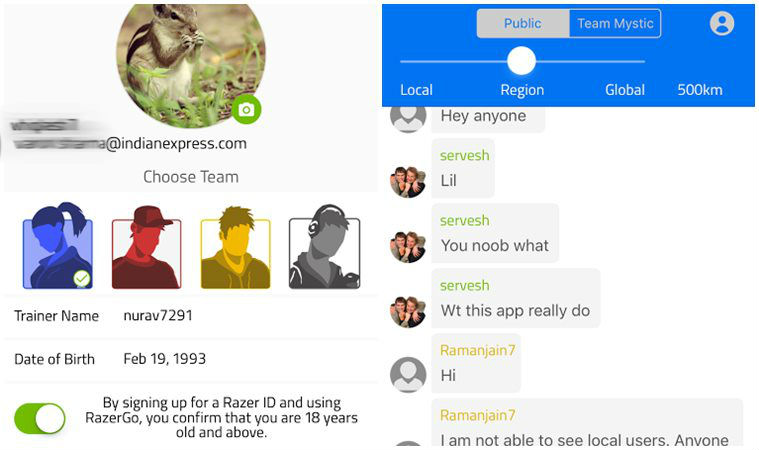Select the blue ponytail team avatar

tap(58, 246)
